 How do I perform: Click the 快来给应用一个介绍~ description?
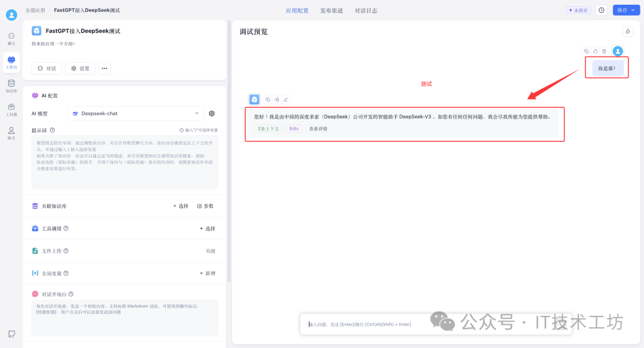click(x=54, y=44)
